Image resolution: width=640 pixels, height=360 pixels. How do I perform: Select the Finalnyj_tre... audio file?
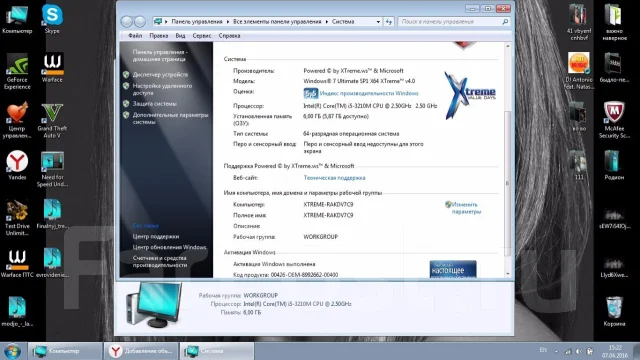[52, 214]
